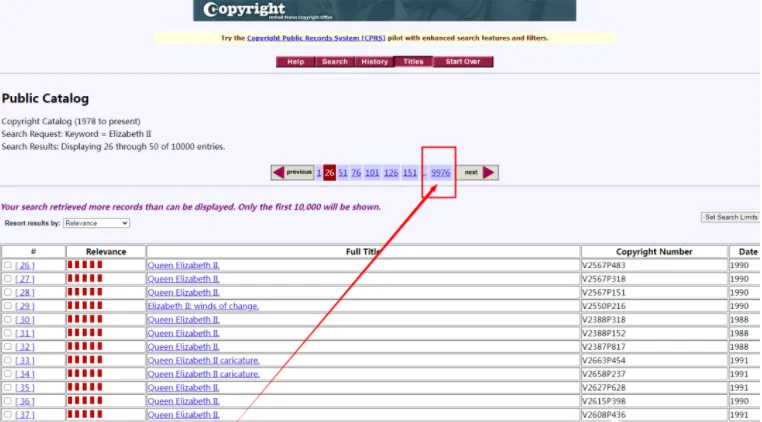Tick the checkbox for entry 31
The width and height of the screenshot is (762, 422).
[8, 333]
